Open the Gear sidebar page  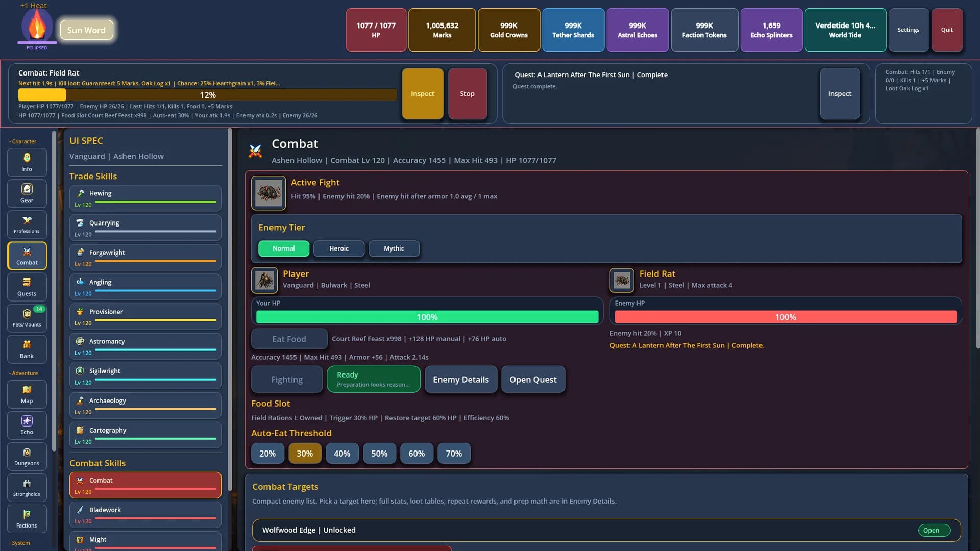click(27, 193)
